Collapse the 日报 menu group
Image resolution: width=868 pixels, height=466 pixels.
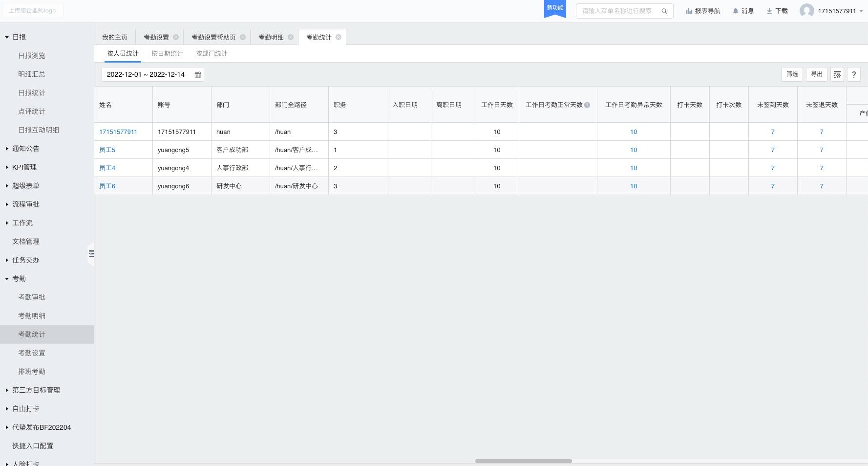(x=7, y=37)
